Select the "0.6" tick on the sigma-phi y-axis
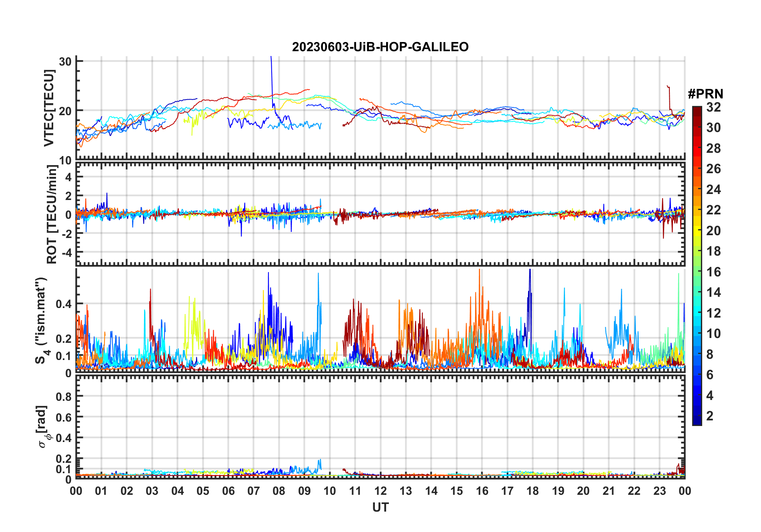 pos(64,417)
